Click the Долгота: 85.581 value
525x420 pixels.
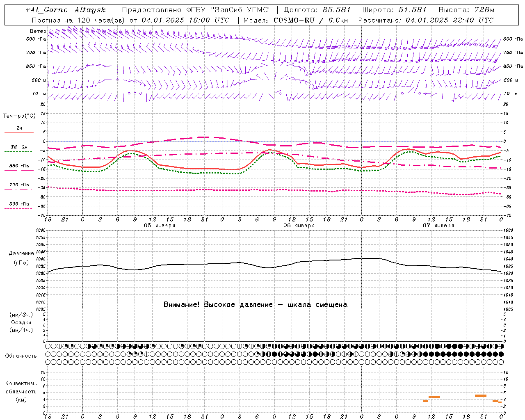pyautogui.click(x=317, y=10)
